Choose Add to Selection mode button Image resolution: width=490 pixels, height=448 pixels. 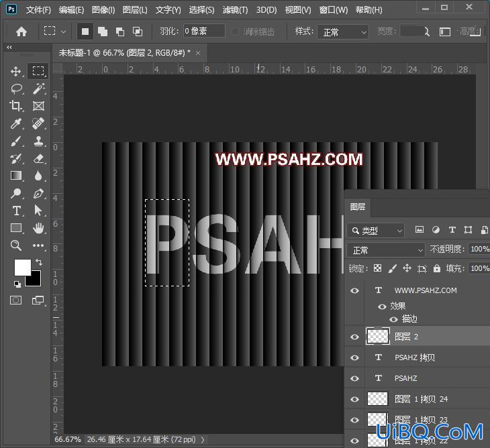[103, 32]
